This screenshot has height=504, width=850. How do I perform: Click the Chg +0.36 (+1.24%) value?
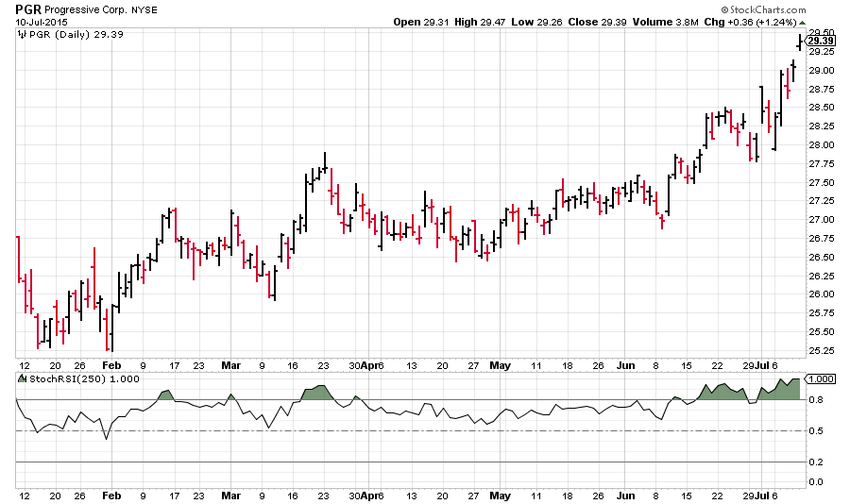tap(750, 23)
